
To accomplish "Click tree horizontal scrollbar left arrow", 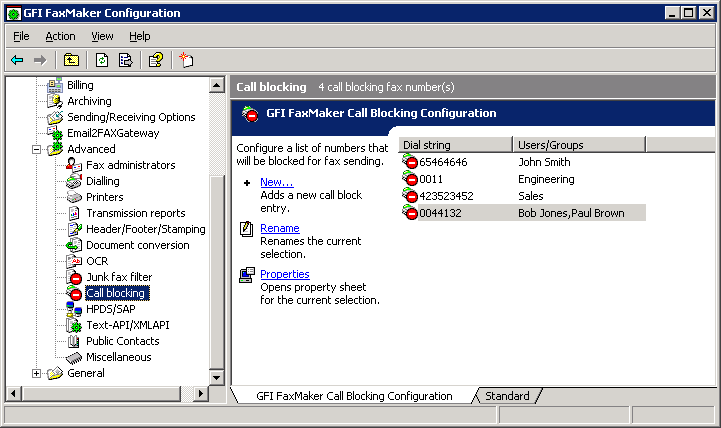I will coord(14,394).
